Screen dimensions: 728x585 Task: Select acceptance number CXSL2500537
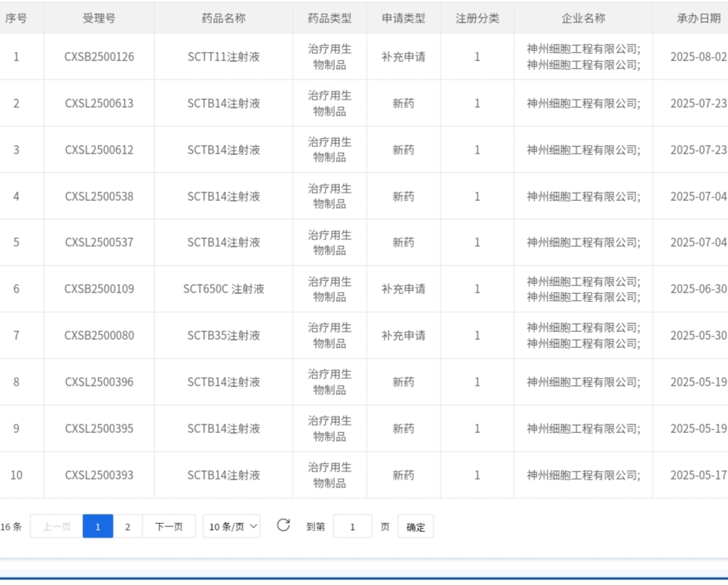click(x=99, y=242)
